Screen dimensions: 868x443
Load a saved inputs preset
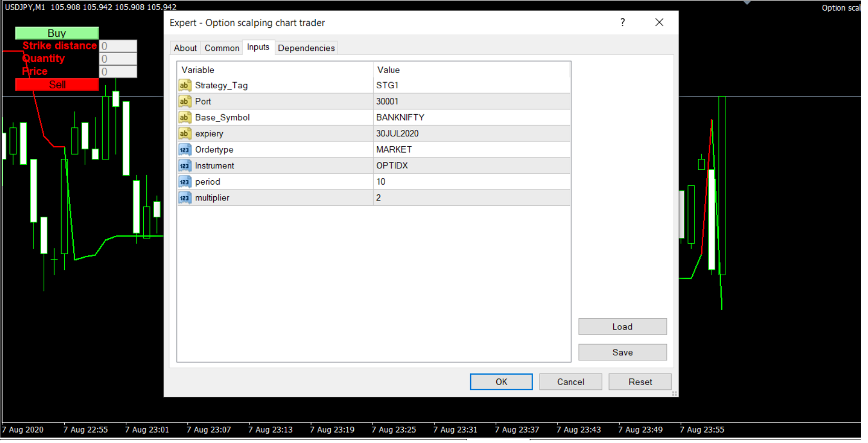point(623,327)
